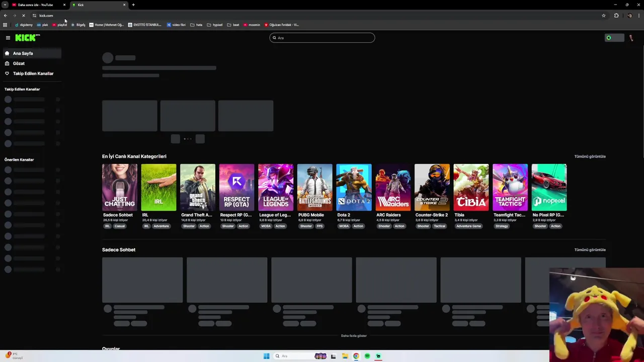Open the digidemy bookmark
Screen dimensions: 644x362
[x=24, y=25]
